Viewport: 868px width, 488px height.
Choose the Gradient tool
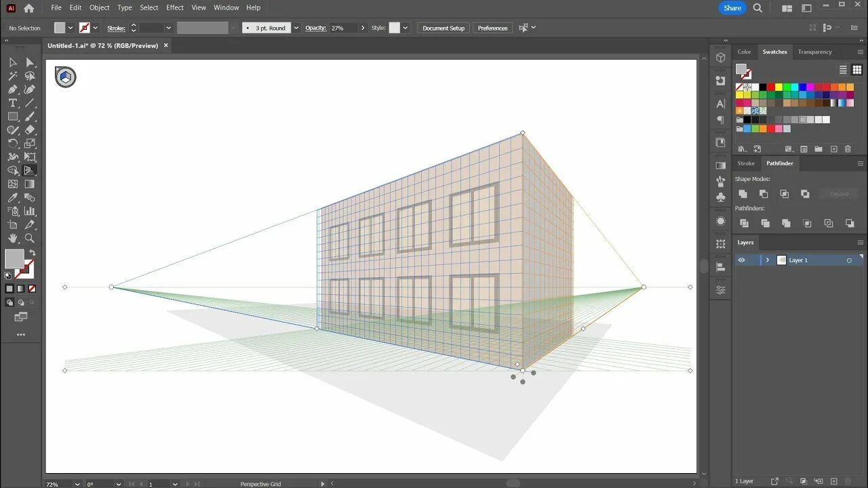pos(30,184)
